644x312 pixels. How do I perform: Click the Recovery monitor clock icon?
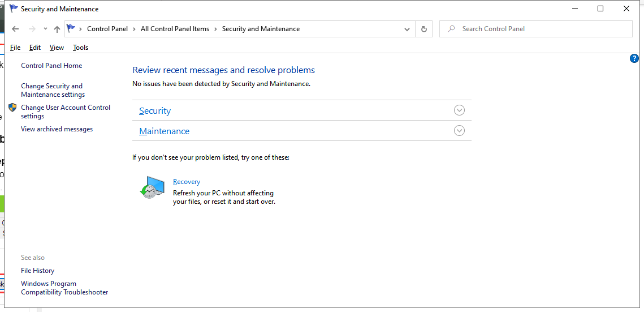152,187
